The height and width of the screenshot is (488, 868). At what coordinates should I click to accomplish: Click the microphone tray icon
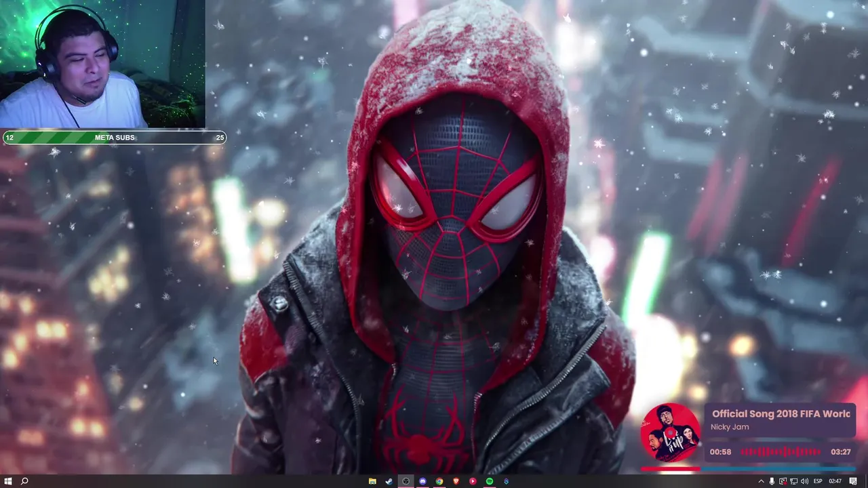tap(772, 481)
